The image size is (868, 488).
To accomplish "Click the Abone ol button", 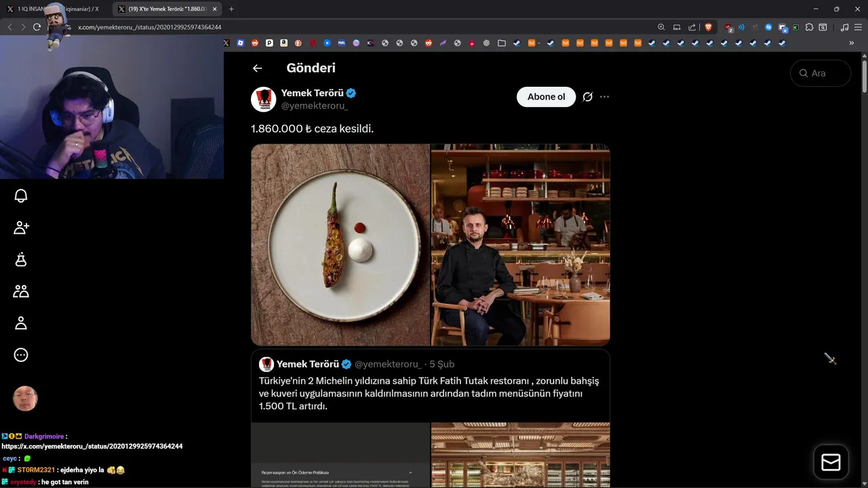I will (546, 97).
